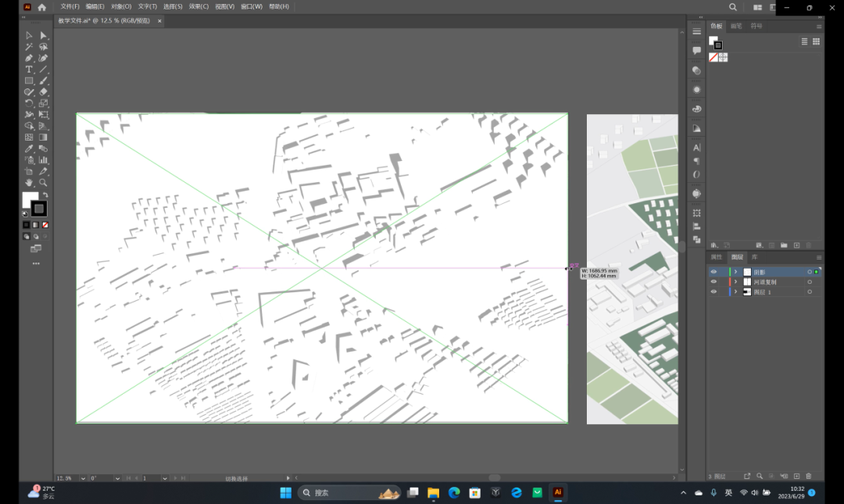
Task: Select the Shape Builder tool
Action: (29, 126)
